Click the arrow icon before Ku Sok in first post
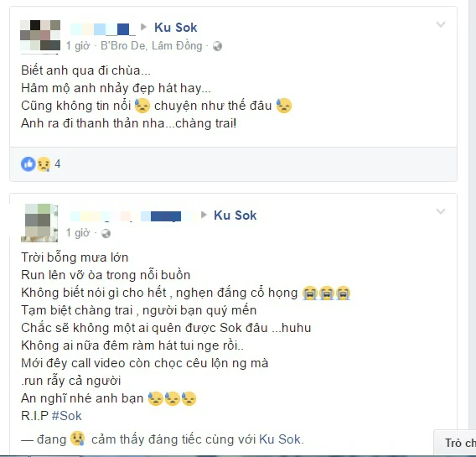The width and height of the screenshot is (476, 457). click(x=143, y=27)
